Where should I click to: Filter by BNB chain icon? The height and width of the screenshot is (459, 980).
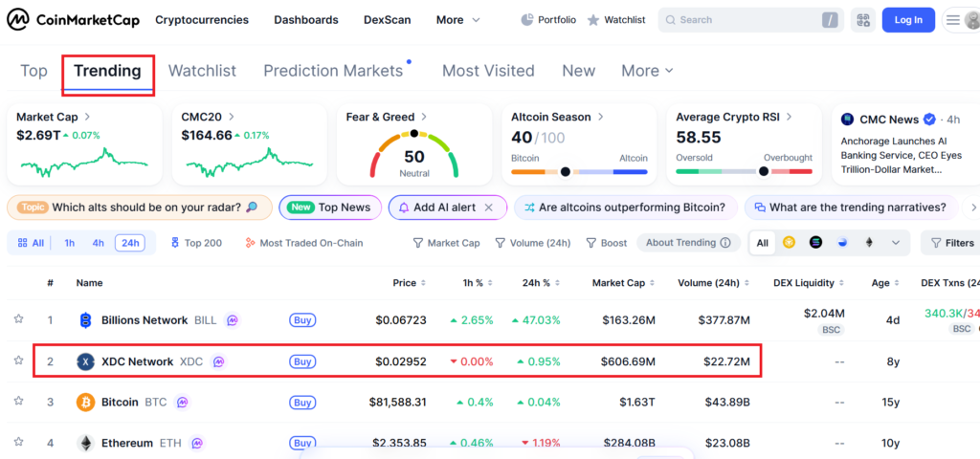tap(789, 243)
